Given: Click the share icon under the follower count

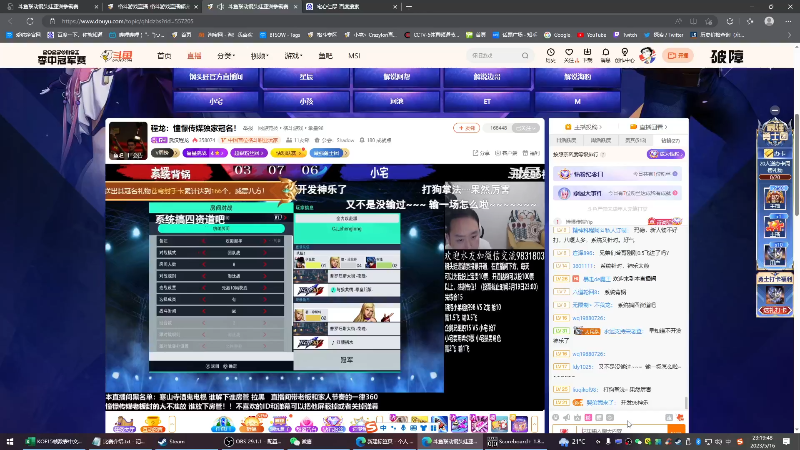Looking at the screenshot, I should (x=481, y=153).
